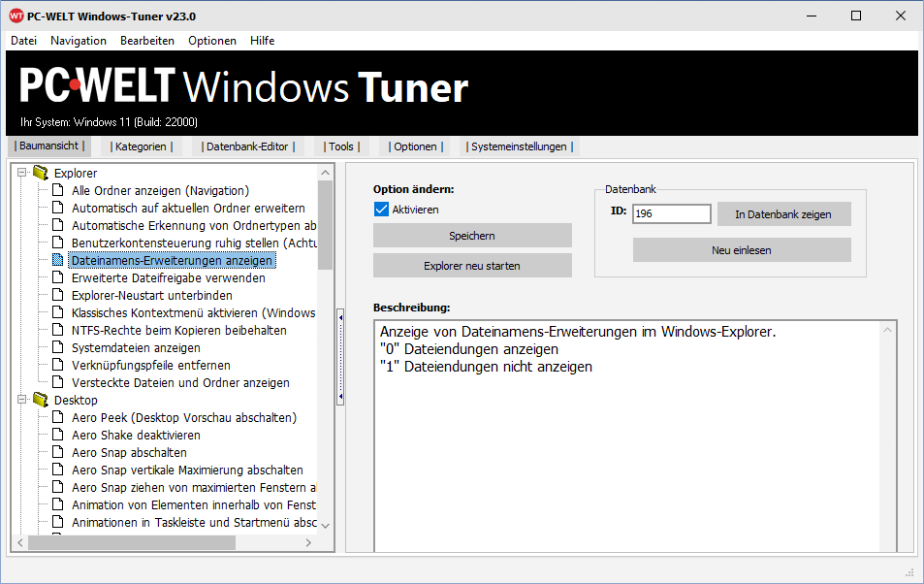Open the Systemeinstellungen tab
This screenshot has height=584, width=924.
[520, 146]
